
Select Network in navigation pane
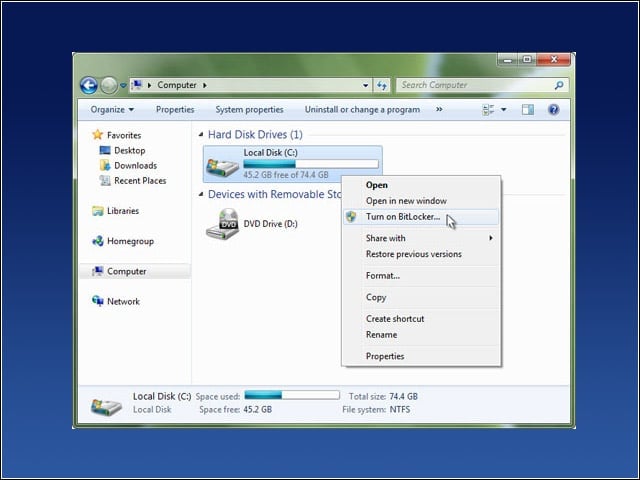tap(123, 302)
